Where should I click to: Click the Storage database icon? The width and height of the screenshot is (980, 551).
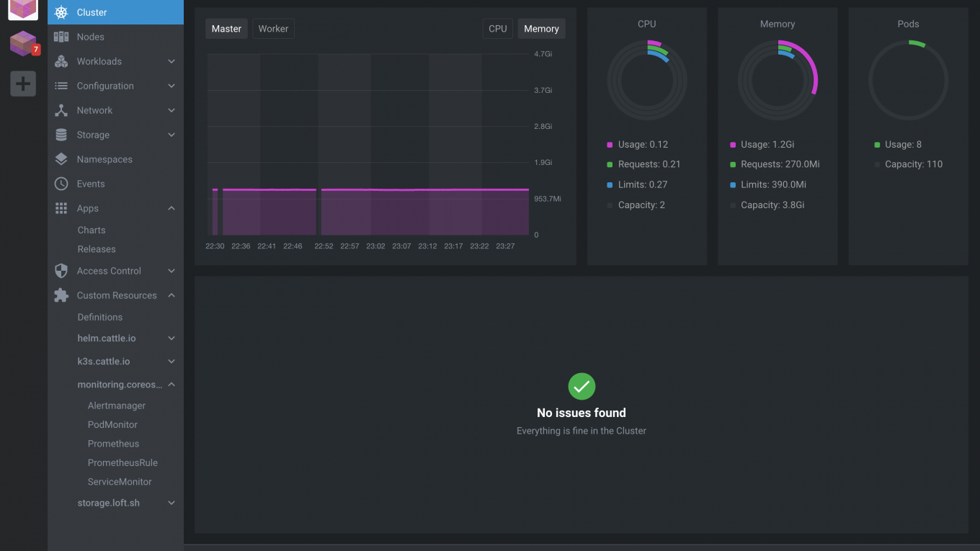[x=61, y=135]
